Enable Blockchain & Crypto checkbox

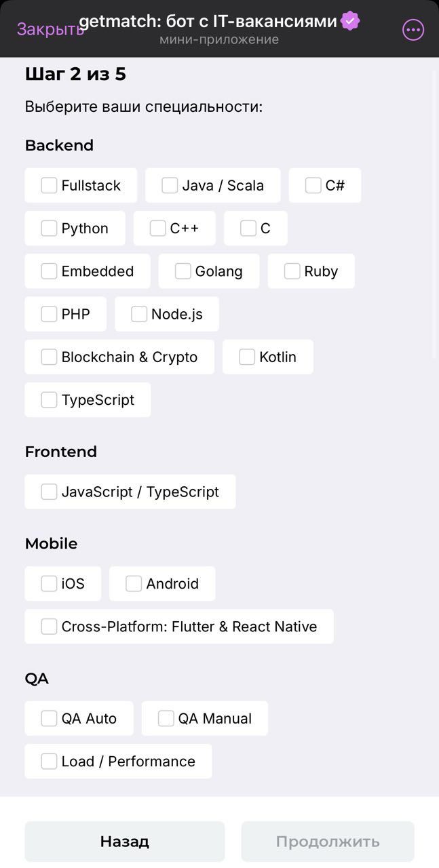pos(48,357)
